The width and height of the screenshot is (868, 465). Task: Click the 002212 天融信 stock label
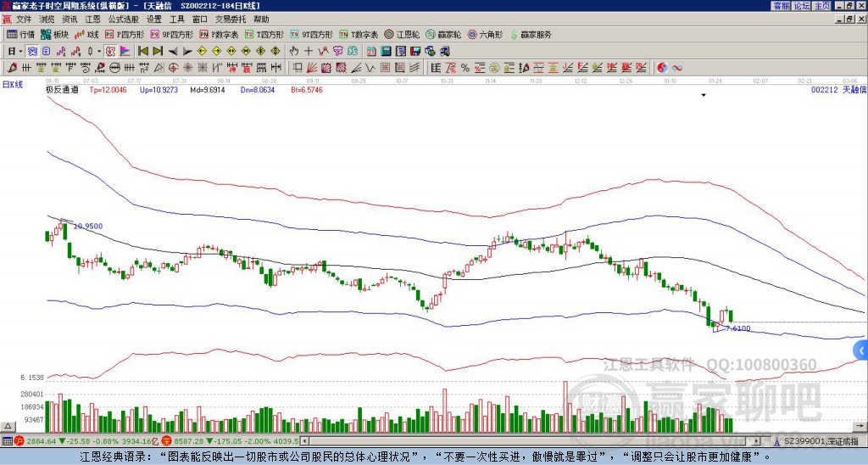point(839,90)
